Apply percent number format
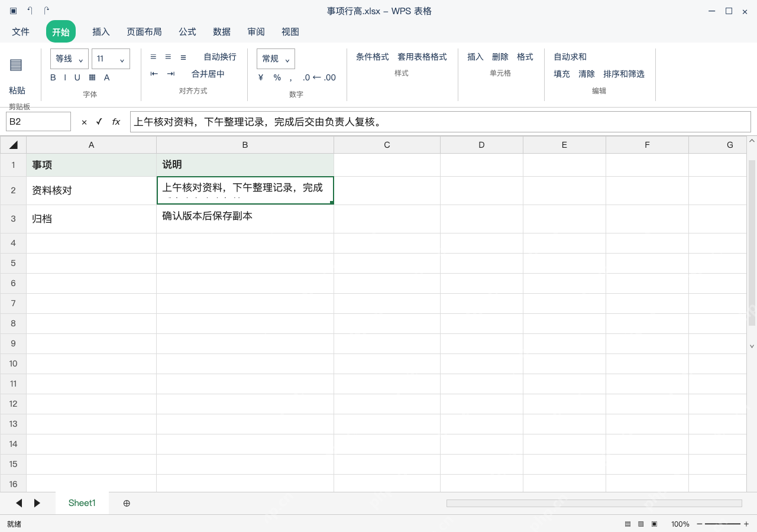Screen dimensions: 757x532 (x=277, y=77)
